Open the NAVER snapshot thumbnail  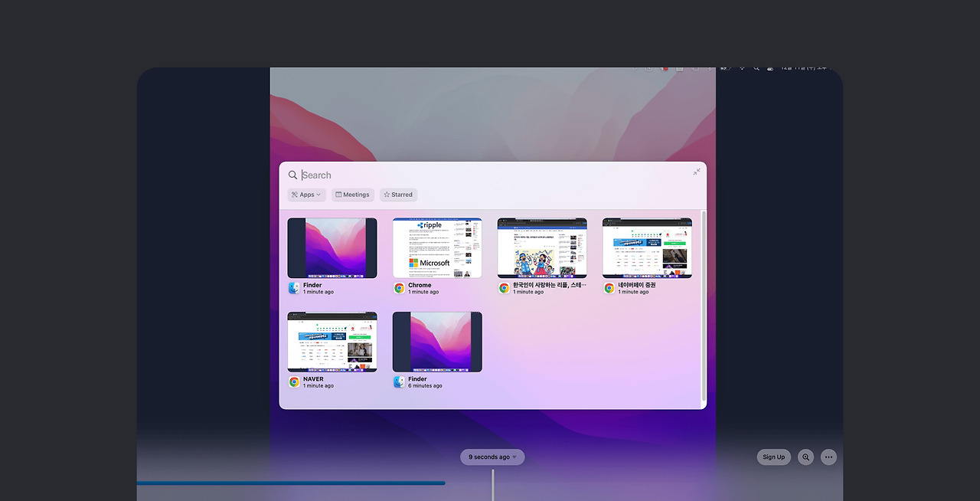click(332, 342)
